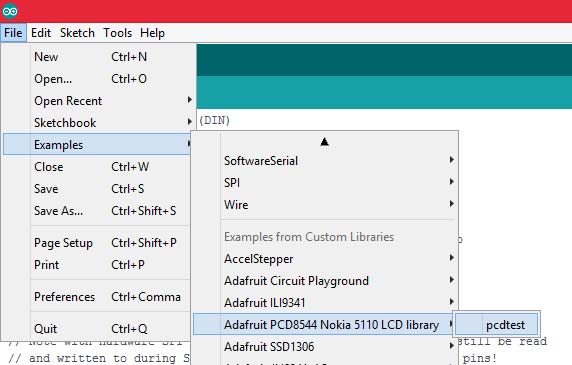Choose Open... from the File menu
Screen dimensions: 572x365
click(97, 79)
